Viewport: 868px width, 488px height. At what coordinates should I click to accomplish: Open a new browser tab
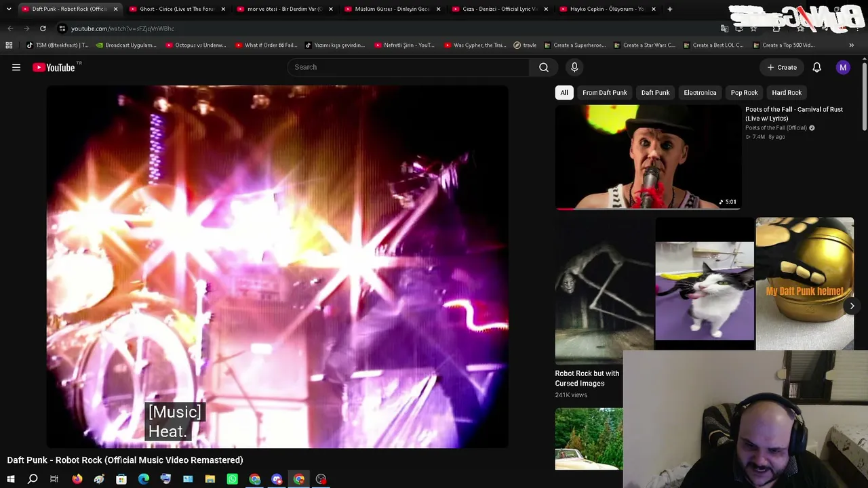(669, 9)
